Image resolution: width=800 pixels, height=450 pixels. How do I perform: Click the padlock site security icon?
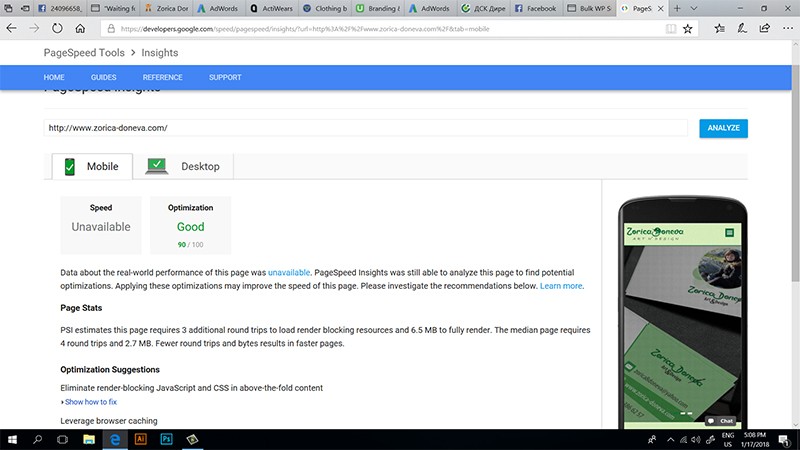(111, 29)
